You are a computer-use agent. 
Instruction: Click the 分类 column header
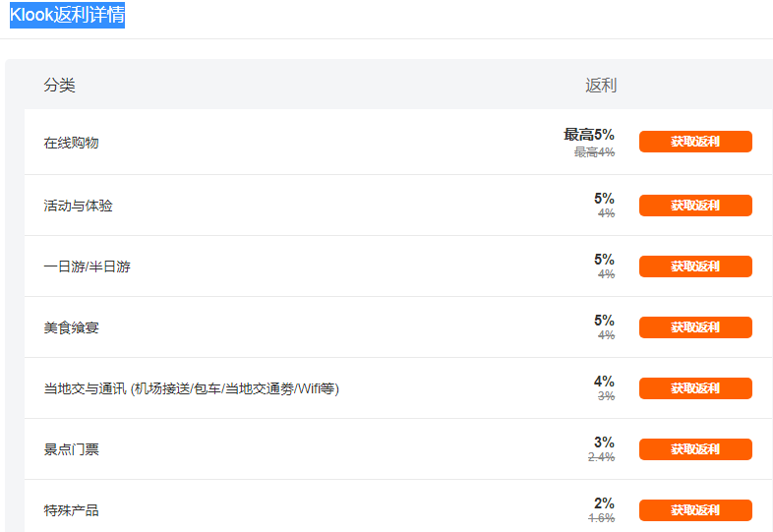click(x=59, y=86)
